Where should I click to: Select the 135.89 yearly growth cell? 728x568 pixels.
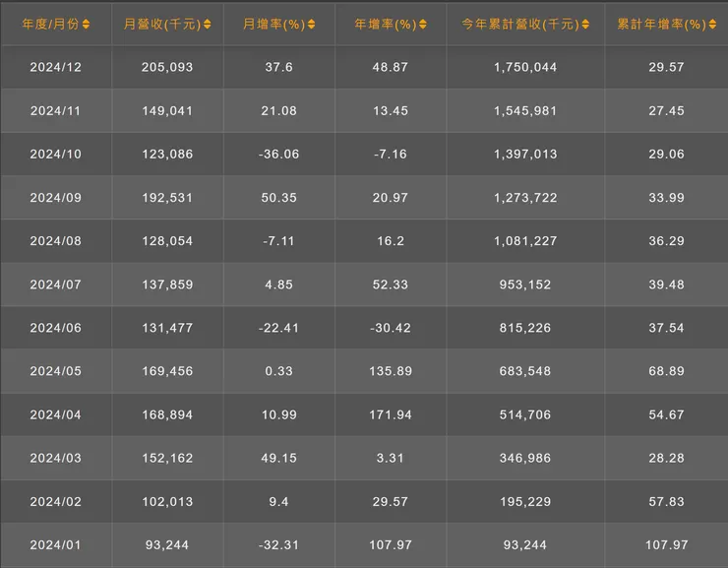(x=389, y=371)
